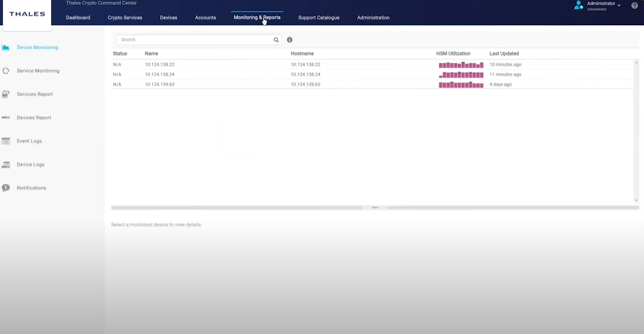Viewport: 644px width, 334px height.
Task: Go to the Dashboard tab
Action: [78, 17]
